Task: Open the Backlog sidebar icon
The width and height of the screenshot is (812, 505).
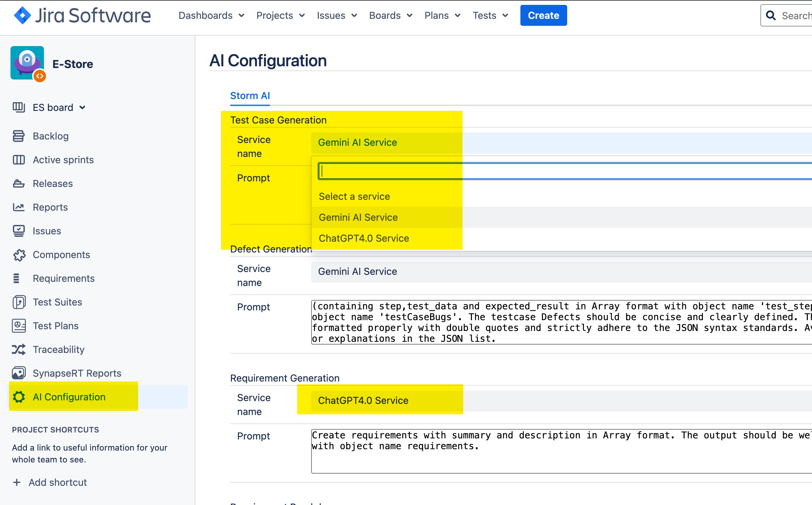Action: pos(18,136)
